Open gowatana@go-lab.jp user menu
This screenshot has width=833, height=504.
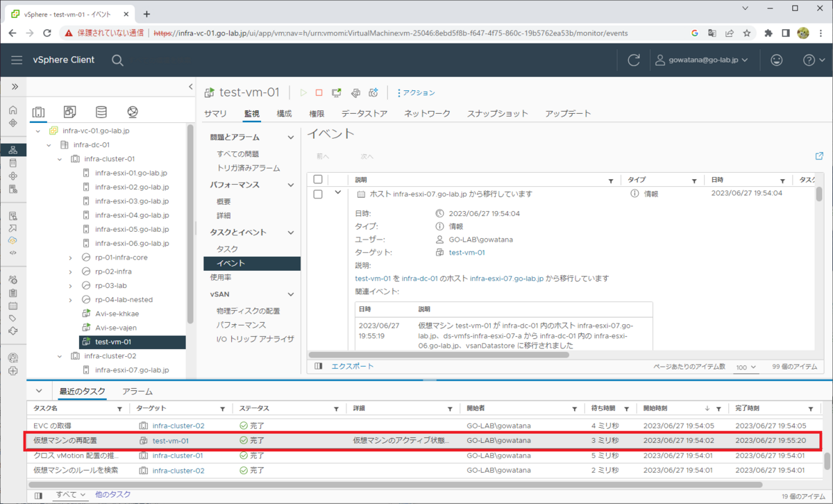(x=702, y=60)
